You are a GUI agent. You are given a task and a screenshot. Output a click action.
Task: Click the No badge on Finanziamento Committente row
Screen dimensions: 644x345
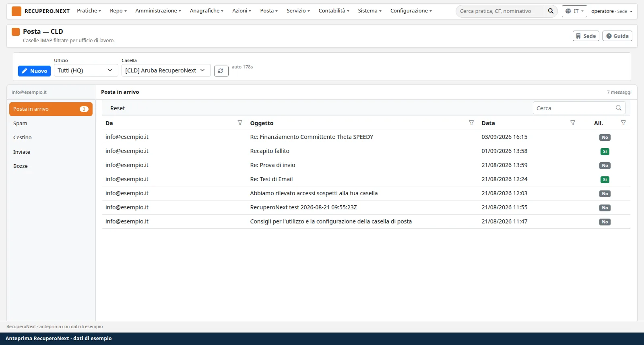pyautogui.click(x=605, y=137)
